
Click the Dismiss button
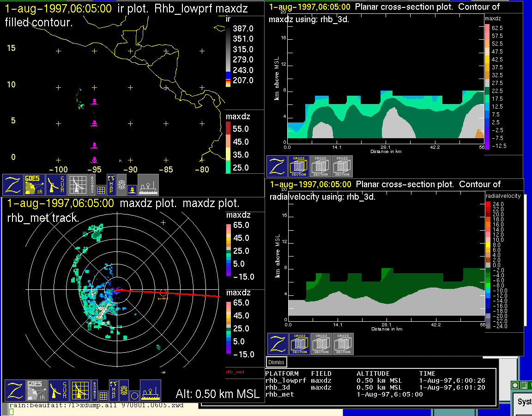[x=276, y=362]
